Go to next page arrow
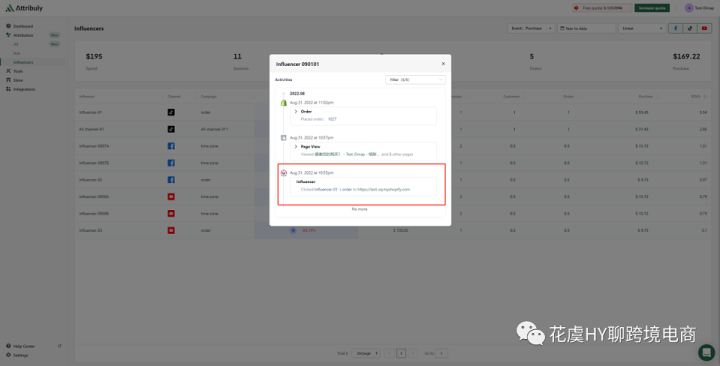The height and width of the screenshot is (366, 720). [x=413, y=353]
